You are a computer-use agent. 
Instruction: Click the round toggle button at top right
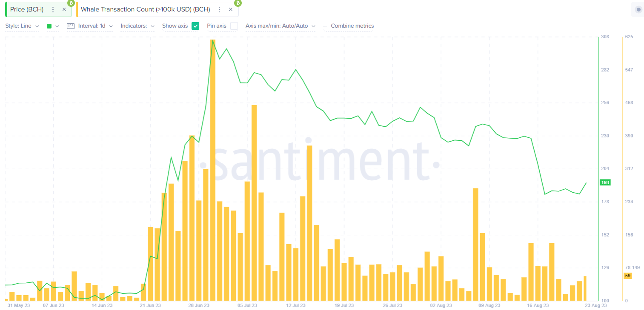638,9
